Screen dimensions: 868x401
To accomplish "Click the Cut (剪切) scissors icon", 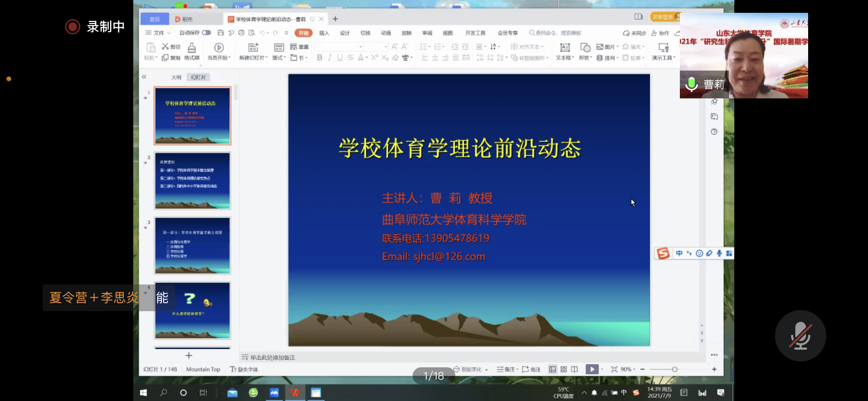I will click(x=165, y=47).
